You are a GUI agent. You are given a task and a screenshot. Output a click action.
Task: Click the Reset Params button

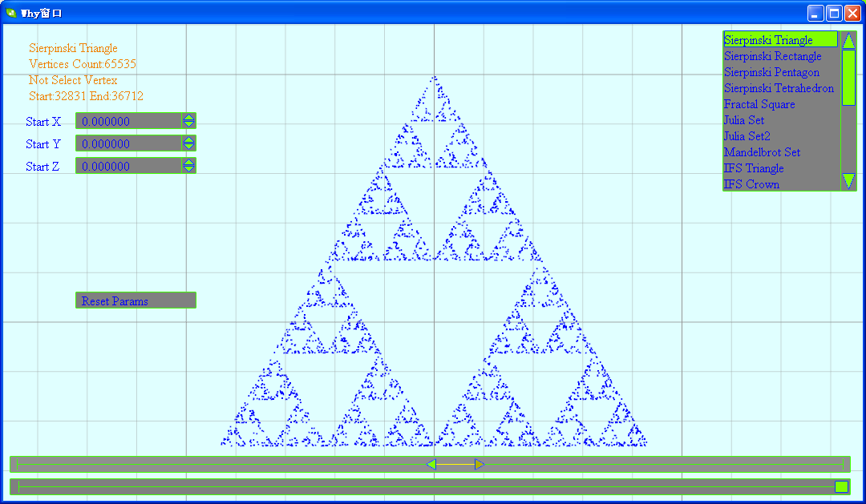click(x=136, y=300)
